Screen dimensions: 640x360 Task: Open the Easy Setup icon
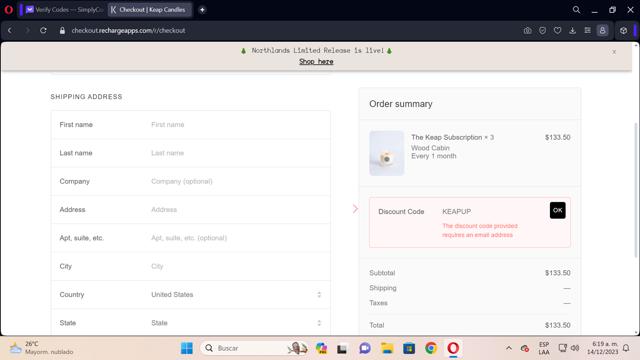pos(587,31)
